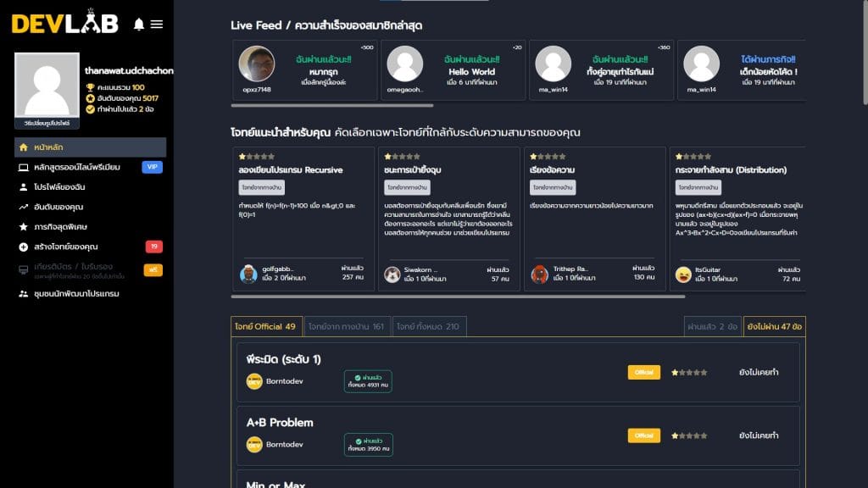Click the home icon beside หน้าหลัก

click(x=23, y=147)
